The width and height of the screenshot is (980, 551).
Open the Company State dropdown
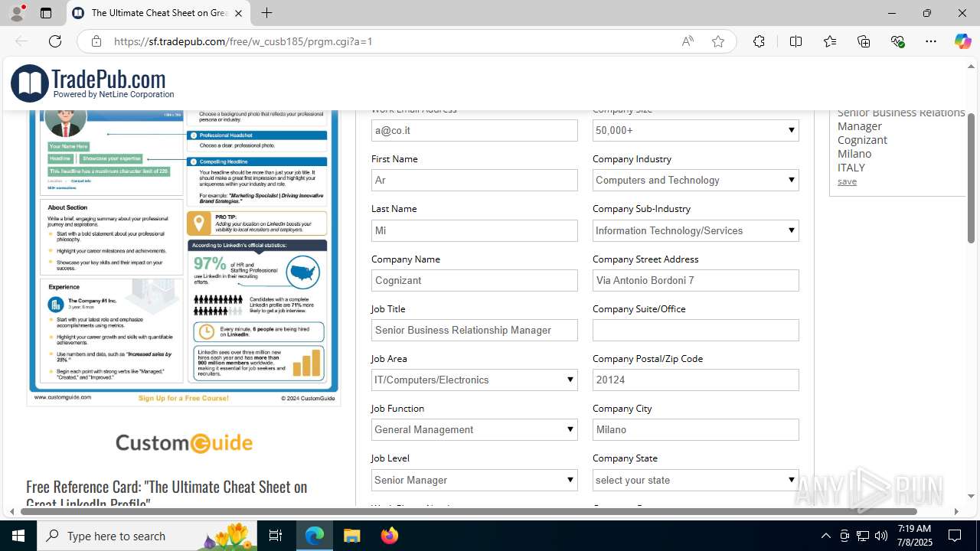[x=695, y=480]
